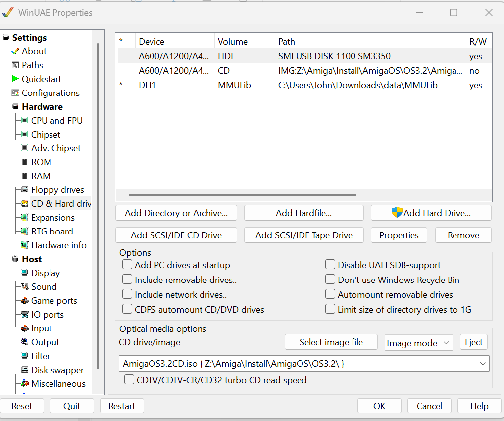This screenshot has height=421, width=504.
Task: Open the CPU and FPU chip icon
Action: point(24,120)
